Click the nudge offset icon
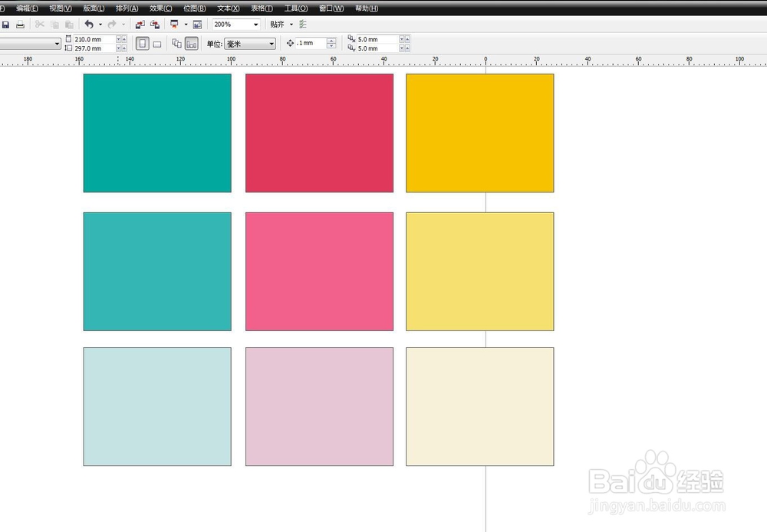767x532 pixels. point(290,43)
